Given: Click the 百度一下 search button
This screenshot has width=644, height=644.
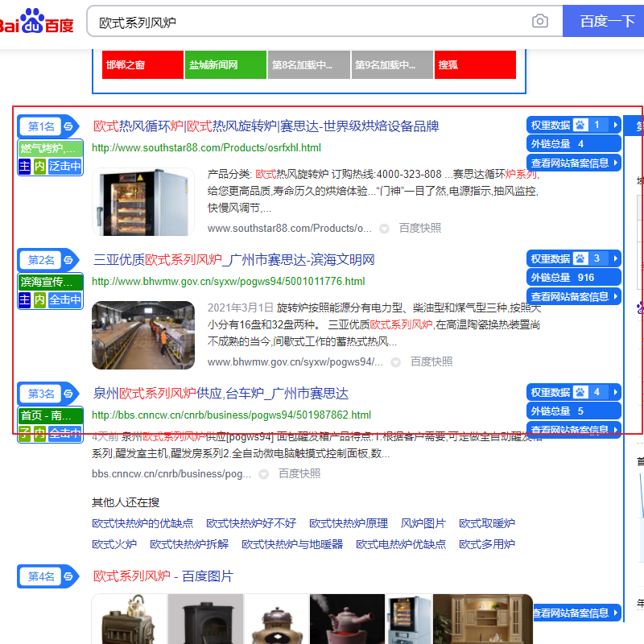Looking at the screenshot, I should (603, 21).
